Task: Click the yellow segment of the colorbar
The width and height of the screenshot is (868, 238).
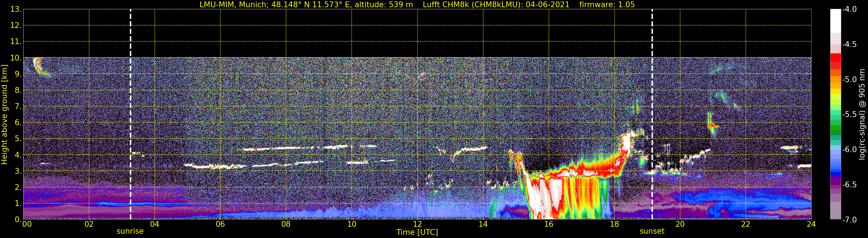Action: tap(835, 91)
